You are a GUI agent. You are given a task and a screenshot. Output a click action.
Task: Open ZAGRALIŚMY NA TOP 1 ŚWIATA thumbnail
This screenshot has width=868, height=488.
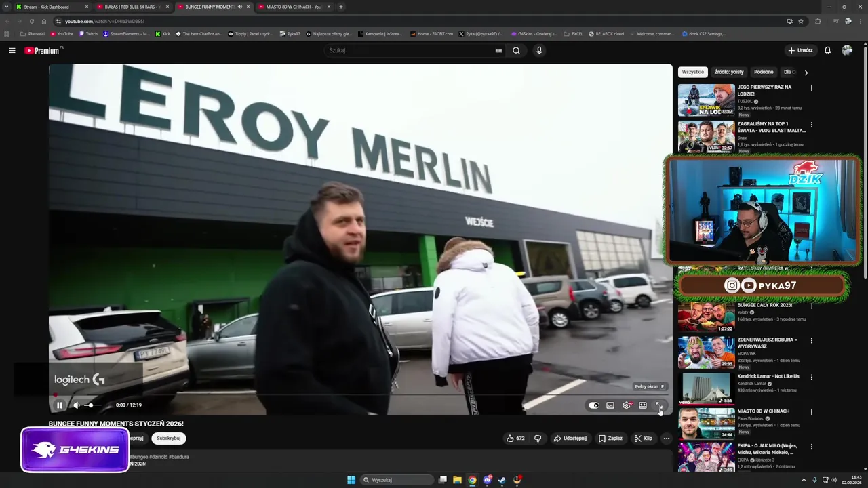click(x=706, y=136)
